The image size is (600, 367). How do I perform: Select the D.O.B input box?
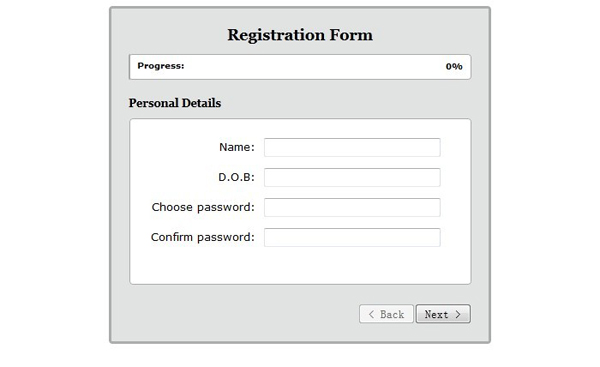352,177
